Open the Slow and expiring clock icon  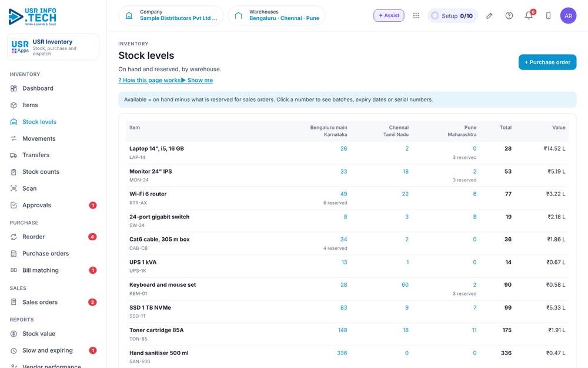(14, 351)
